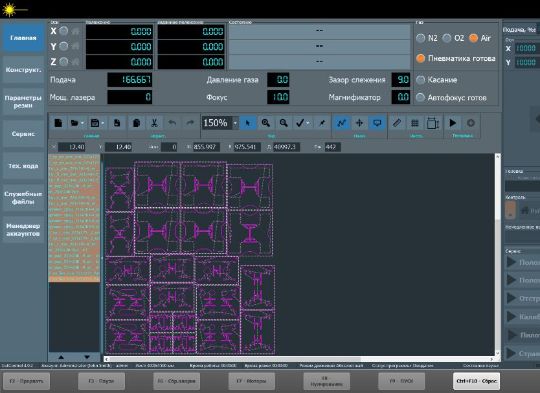Redo with the right curved arrow
The width and height of the screenshot is (540, 393).
(190, 123)
